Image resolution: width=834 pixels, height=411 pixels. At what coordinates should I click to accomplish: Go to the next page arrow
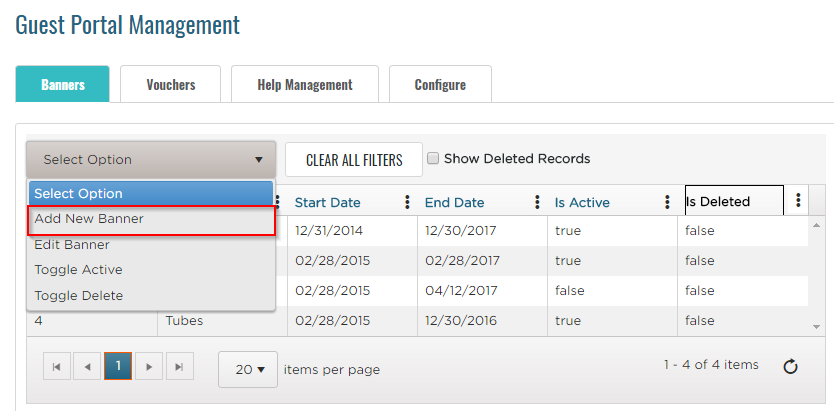[x=148, y=367]
